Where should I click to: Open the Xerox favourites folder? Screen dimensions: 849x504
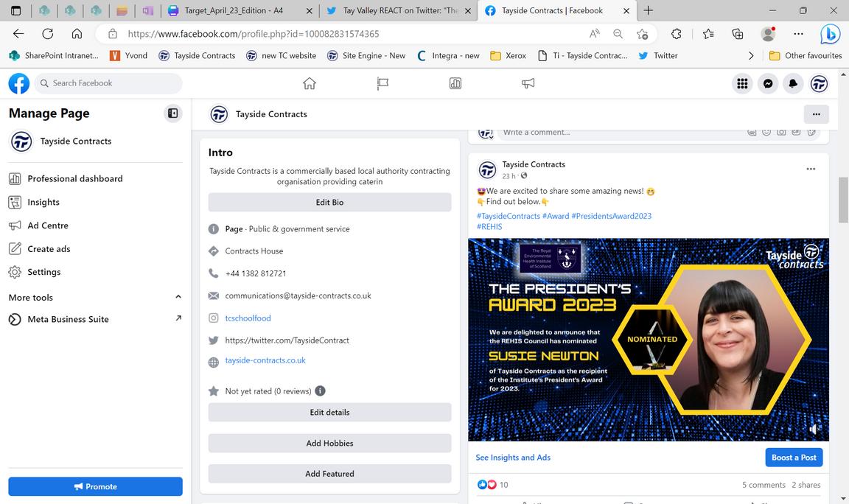[508, 55]
